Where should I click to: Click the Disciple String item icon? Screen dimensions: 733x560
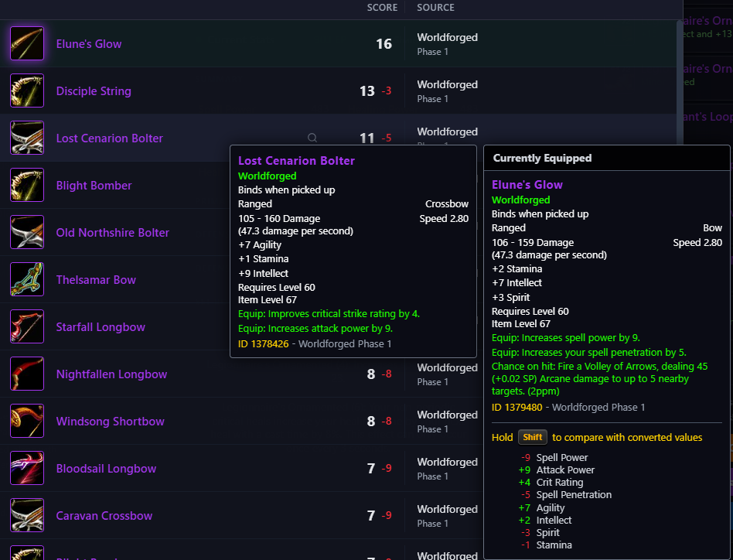[x=27, y=90]
